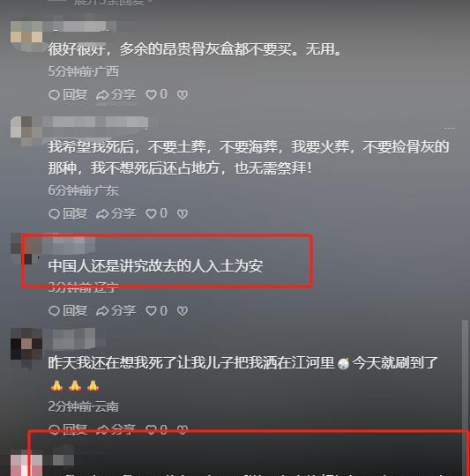Image resolution: width=470 pixels, height=476 pixels.
Task: Reply to the Guangdong 6分钟前 comment
Action: 68,213
